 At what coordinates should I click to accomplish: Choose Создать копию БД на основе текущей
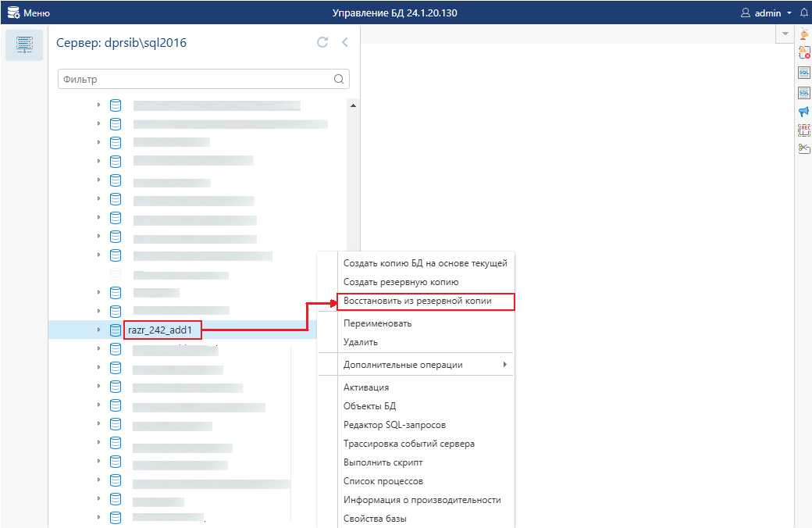[426, 263]
